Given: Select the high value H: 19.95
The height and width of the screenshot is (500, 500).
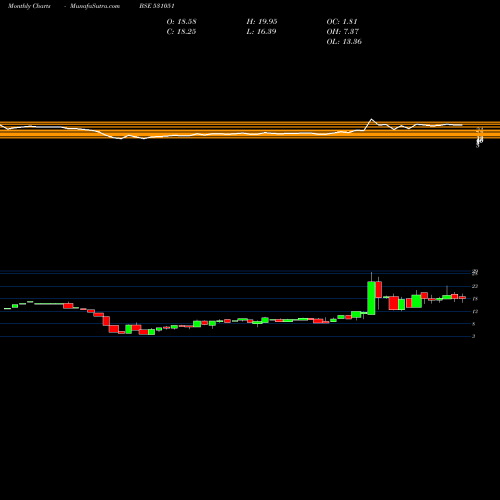Looking at the screenshot, I should pos(262,22).
